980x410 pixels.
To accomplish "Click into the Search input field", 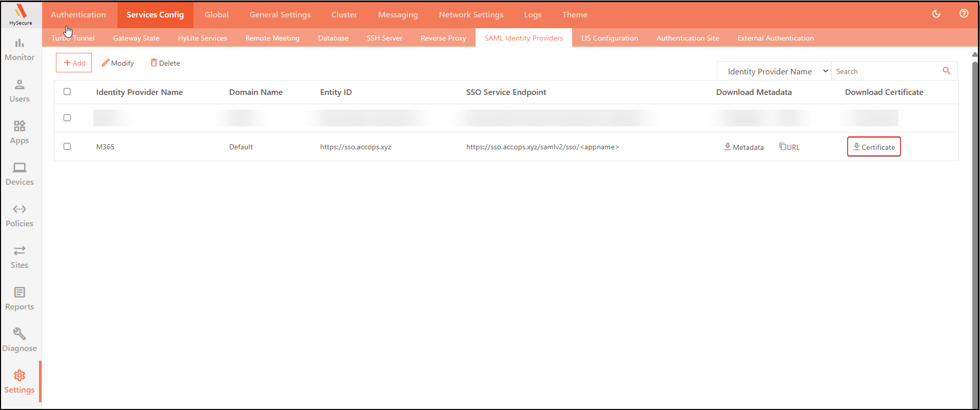I will (x=885, y=71).
